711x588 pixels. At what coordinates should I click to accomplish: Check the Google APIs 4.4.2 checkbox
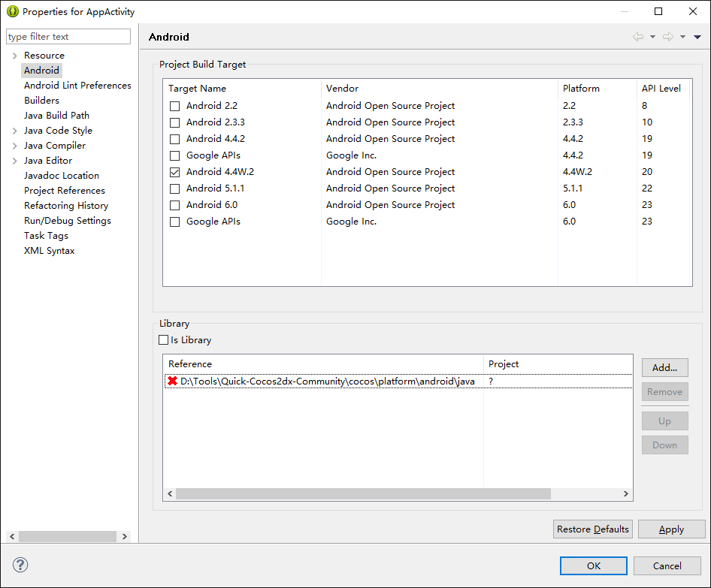point(174,156)
